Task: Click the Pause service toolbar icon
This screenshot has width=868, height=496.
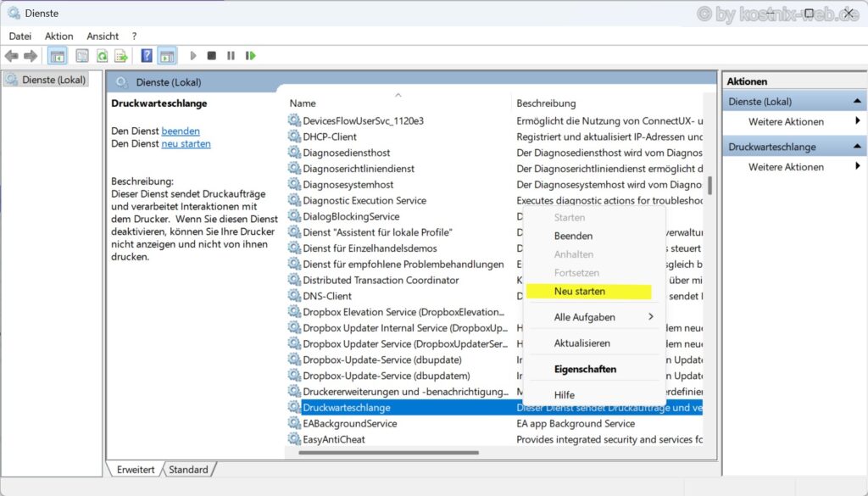Action: [231, 56]
